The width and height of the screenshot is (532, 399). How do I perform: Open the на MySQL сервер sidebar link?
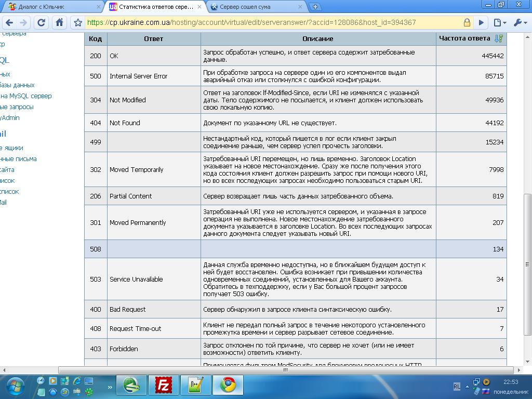(x=26, y=96)
